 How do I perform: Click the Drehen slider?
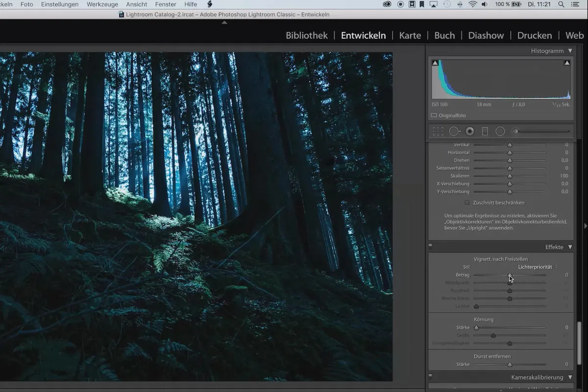click(x=510, y=160)
